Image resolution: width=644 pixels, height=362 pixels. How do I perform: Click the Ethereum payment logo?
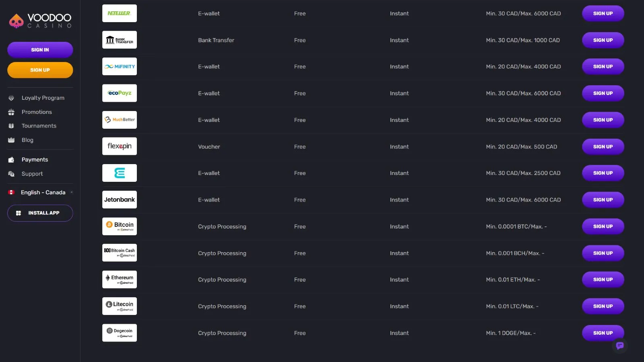coord(120,280)
